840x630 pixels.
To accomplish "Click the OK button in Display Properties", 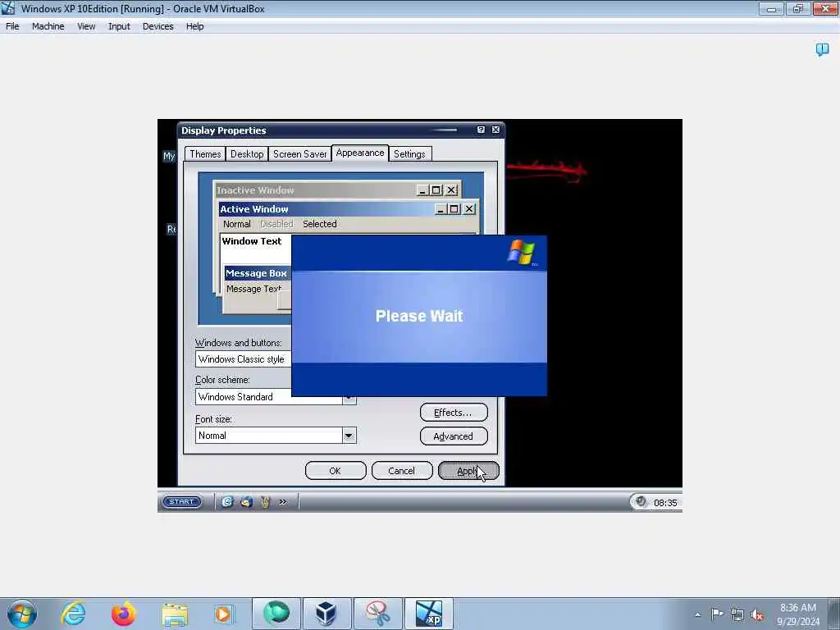I will click(x=336, y=471).
